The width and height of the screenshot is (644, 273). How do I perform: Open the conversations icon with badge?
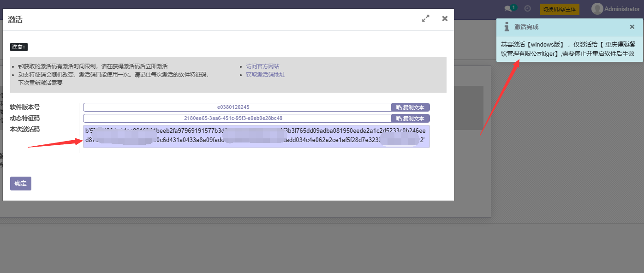509,8
